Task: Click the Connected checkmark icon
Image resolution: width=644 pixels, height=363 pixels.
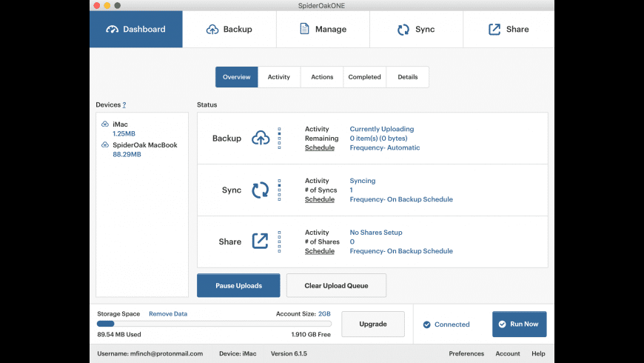Action: coord(426,324)
